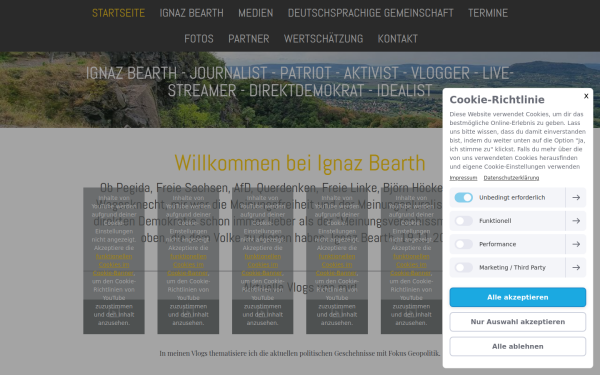Click the Performance label text
This screenshot has width=600, height=375.
point(497,244)
